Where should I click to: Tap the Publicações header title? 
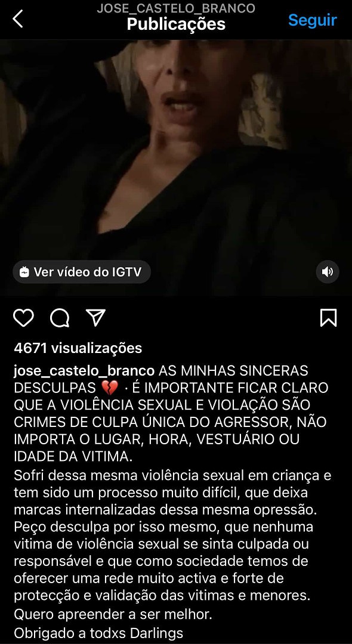pyautogui.click(x=176, y=24)
